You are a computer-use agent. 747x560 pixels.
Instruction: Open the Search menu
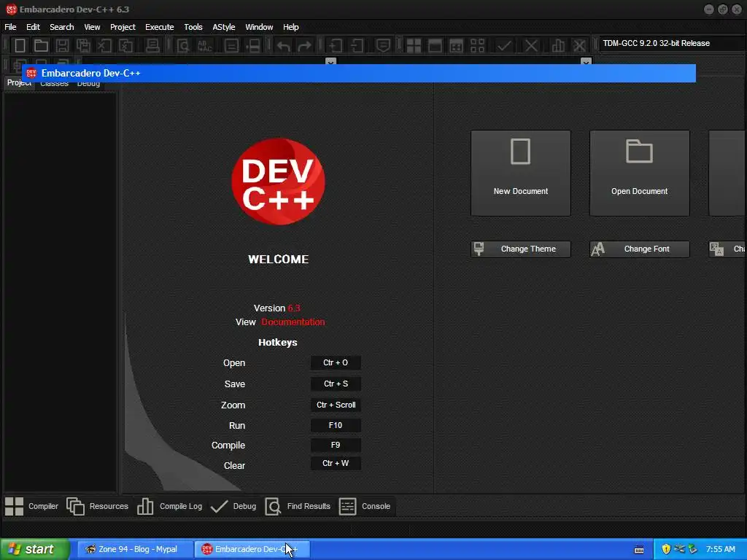(62, 27)
